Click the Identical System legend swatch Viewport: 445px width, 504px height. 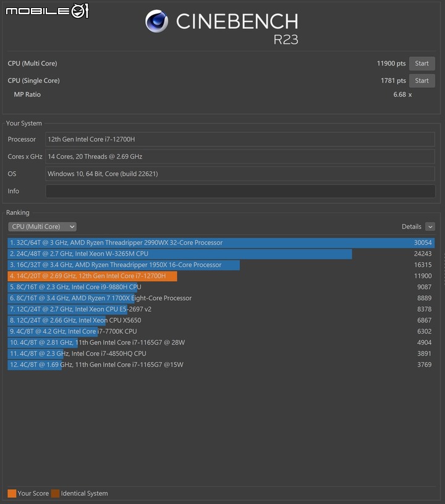coord(55,493)
